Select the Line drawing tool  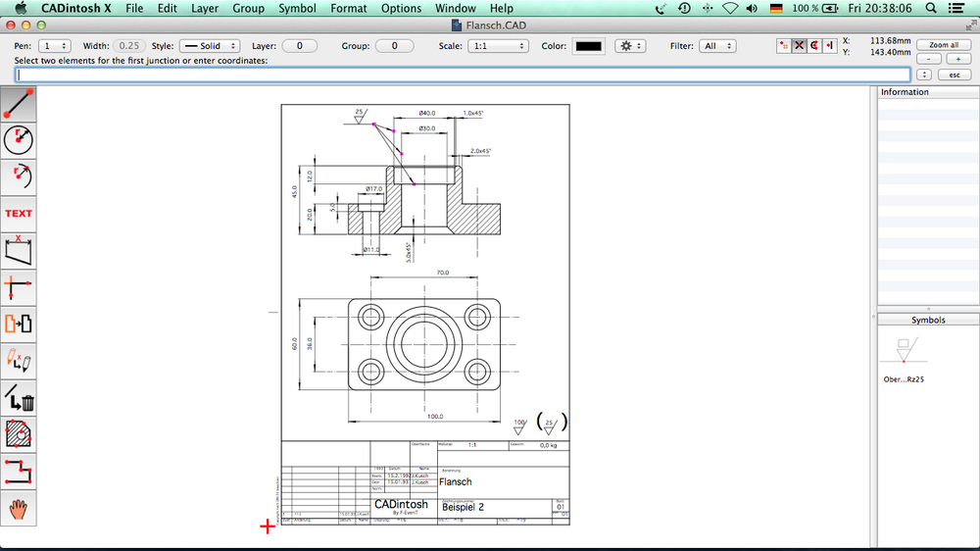pyautogui.click(x=18, y=104)
